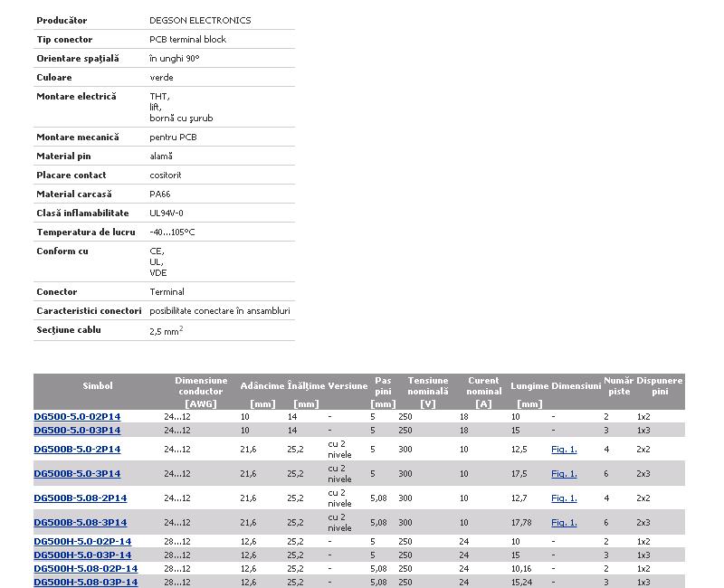Click the Orientare spaţială label
This screenshot has height=588, width=724.
point(78,58)
